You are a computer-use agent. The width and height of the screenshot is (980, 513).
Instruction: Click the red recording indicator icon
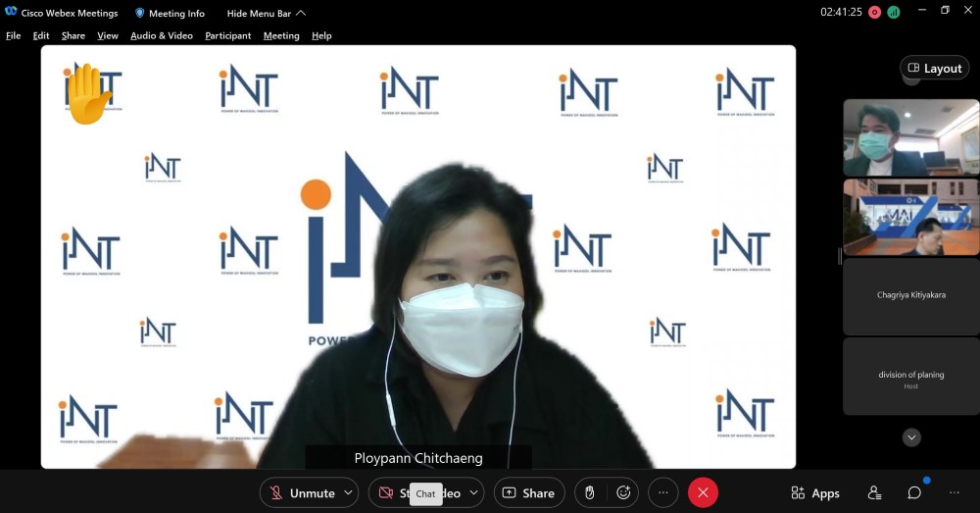875,13
